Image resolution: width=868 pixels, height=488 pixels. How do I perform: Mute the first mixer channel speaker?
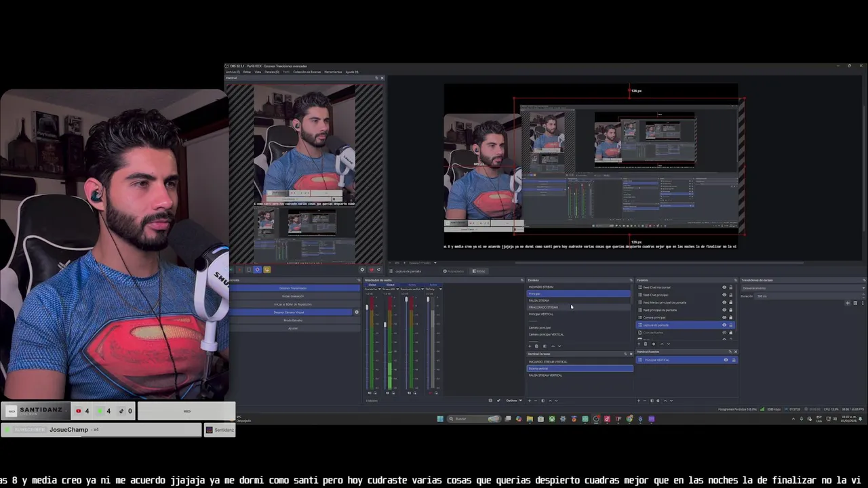tap(370, 393)
